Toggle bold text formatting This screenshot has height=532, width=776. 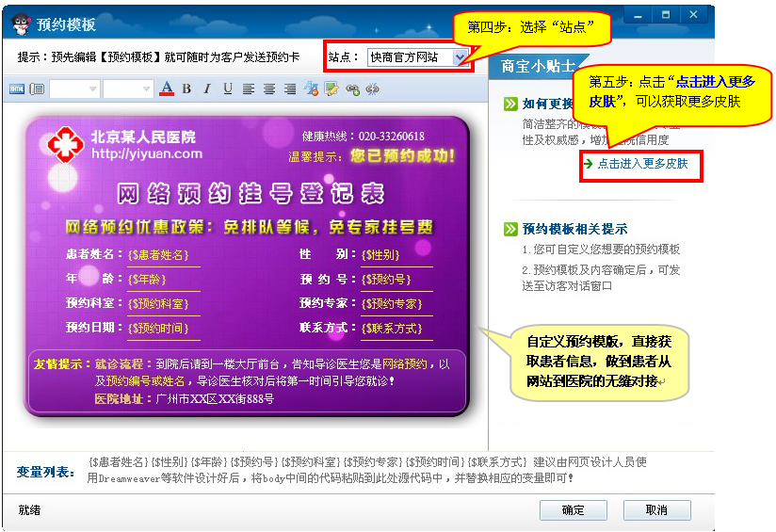[x=186, y=89]
